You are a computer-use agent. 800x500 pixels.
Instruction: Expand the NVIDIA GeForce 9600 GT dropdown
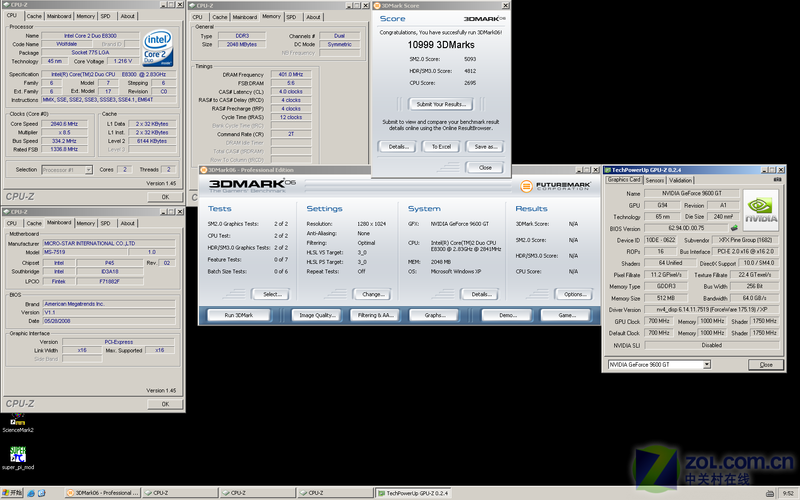(707, 364)
